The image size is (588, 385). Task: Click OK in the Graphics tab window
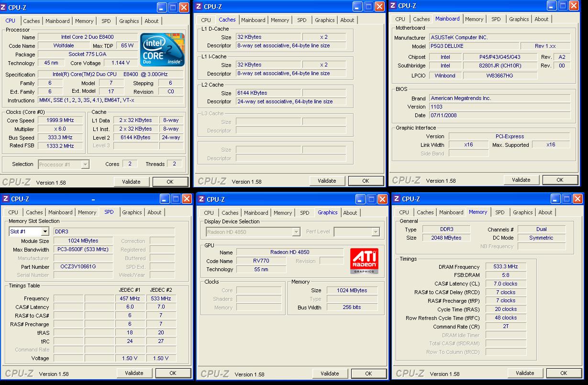[368, 374]
